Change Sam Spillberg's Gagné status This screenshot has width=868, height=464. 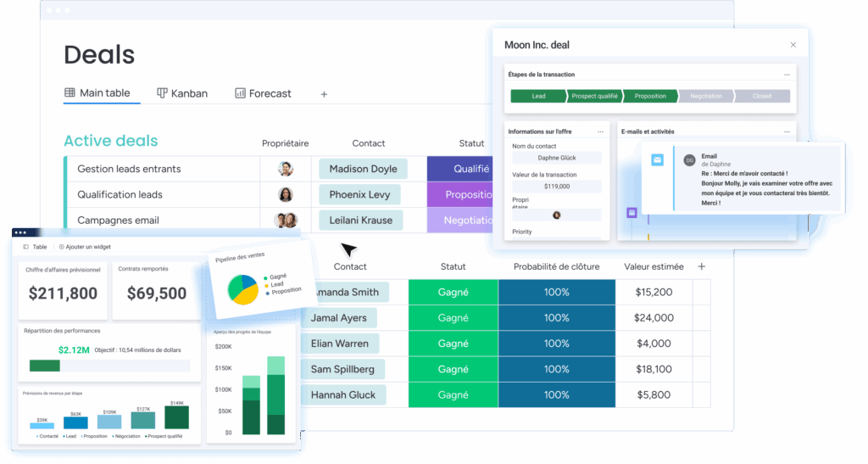click(453, 369)
